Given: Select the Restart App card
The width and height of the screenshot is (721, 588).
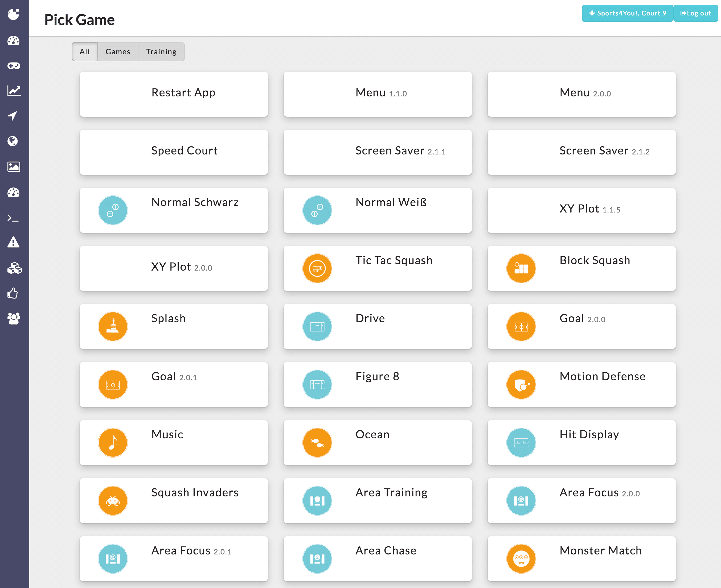Looking at the screenshot, I should tap(174, 94).
